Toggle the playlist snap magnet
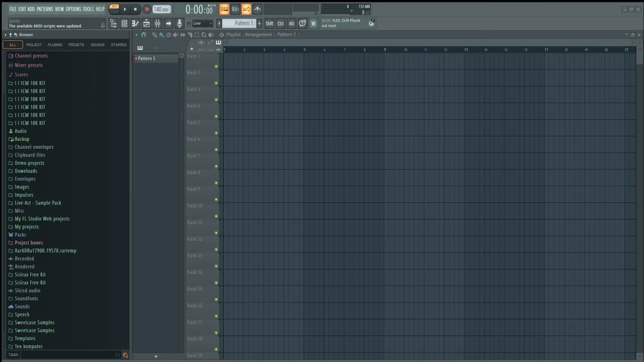 [x=143, y=35]
